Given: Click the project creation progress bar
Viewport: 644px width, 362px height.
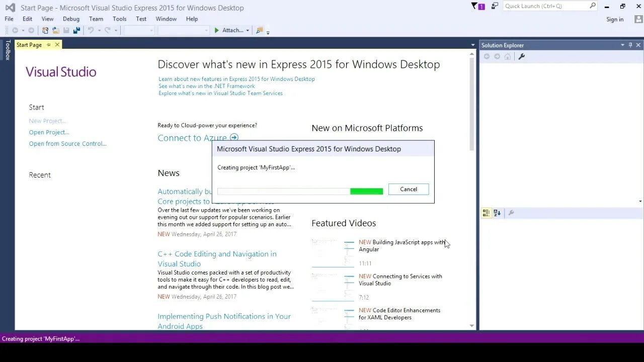Looking at the screenshot, I should click(x=300, y=192).
